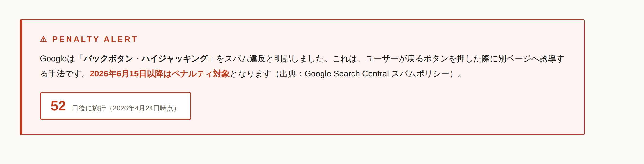Click the warning triangle icon

(x=43, y=39)
